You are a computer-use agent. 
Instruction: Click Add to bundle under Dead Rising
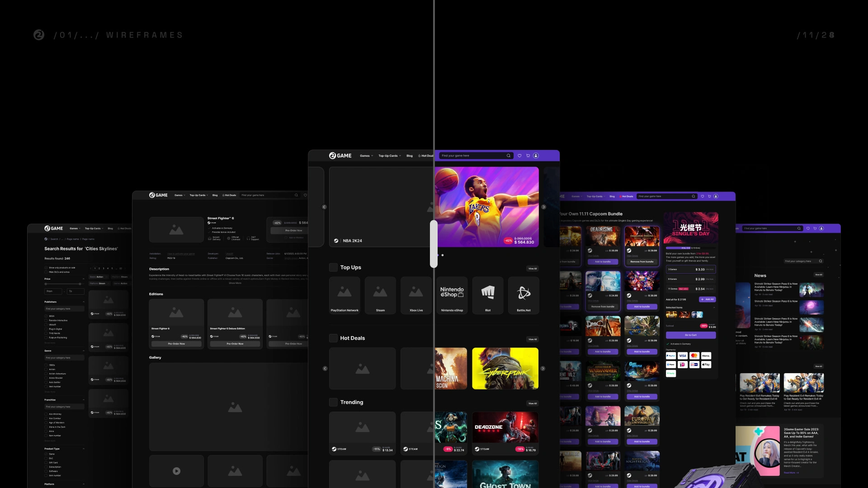click(603, 262)
